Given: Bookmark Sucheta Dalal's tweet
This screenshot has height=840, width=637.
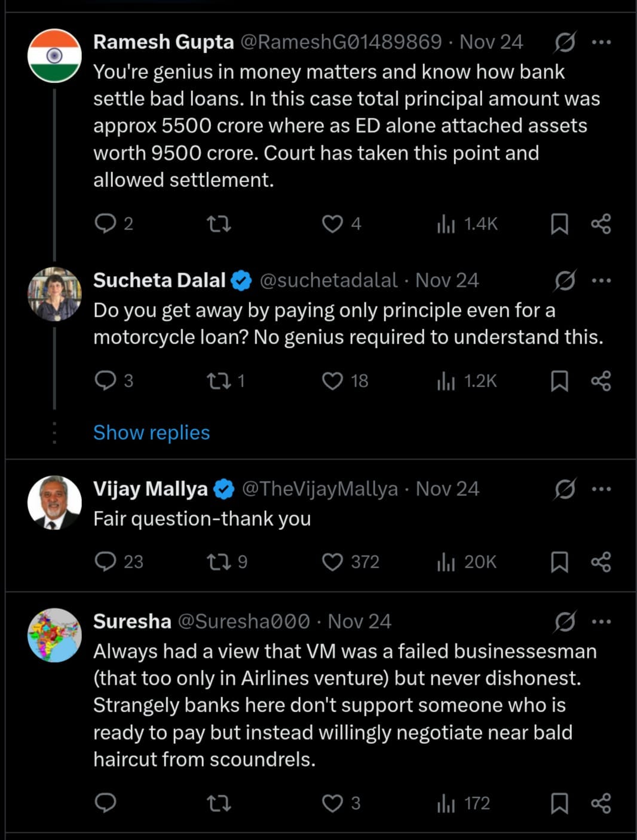Looking at the screenshot, I should pos(559,381).
